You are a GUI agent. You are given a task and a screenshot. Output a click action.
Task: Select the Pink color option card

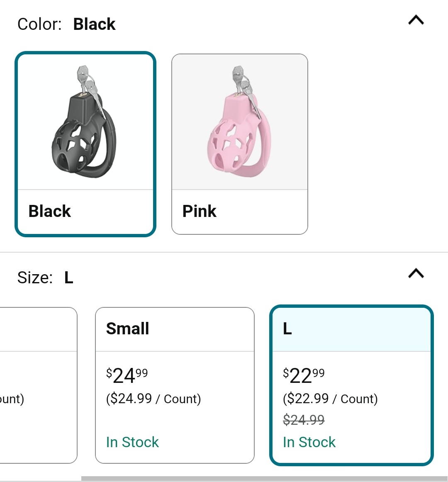[239, 144]
